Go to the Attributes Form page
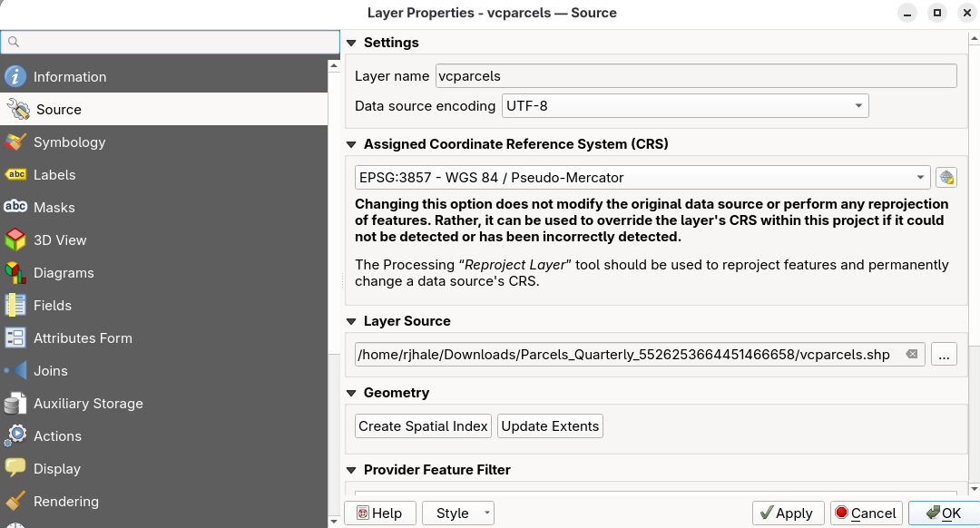980x528 pixels. [83, 338]
